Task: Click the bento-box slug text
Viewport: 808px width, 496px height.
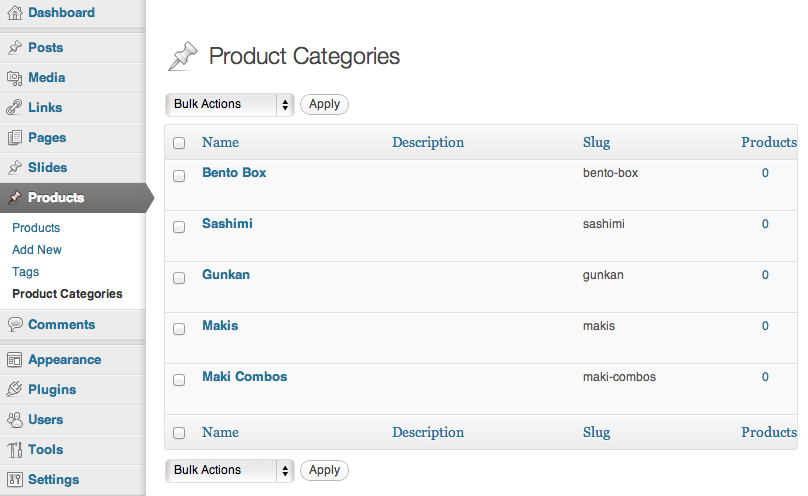Action: 610,173
